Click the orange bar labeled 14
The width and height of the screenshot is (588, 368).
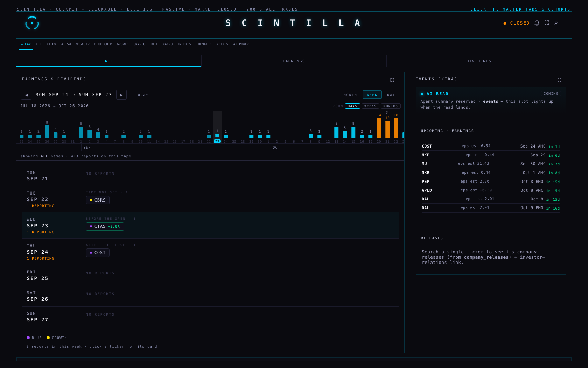pyautogui.click(x=379, y=128)
